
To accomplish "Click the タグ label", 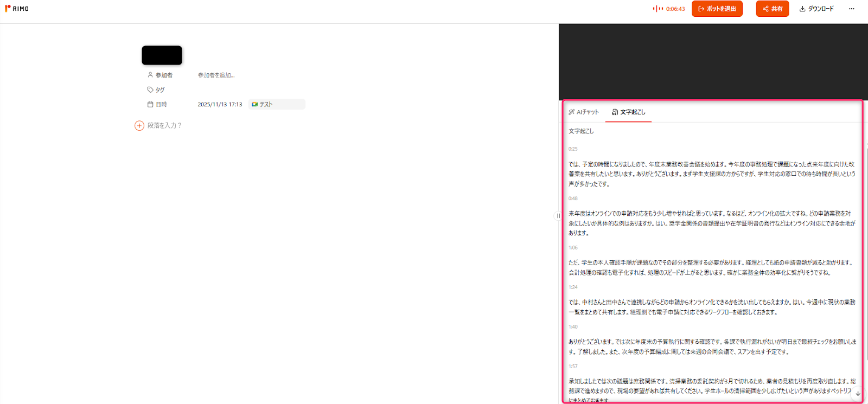I will coord(160,90).
